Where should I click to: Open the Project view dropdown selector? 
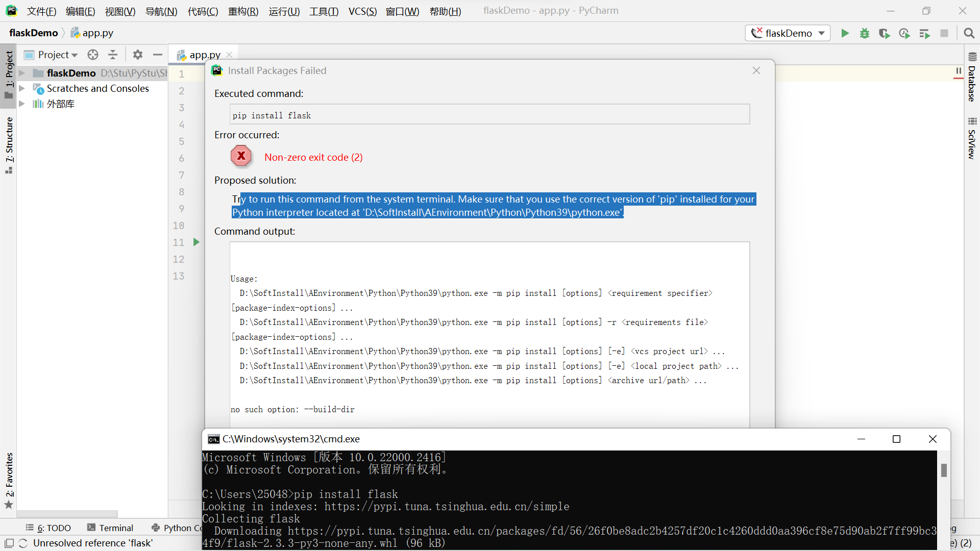(x=57, y=55)
